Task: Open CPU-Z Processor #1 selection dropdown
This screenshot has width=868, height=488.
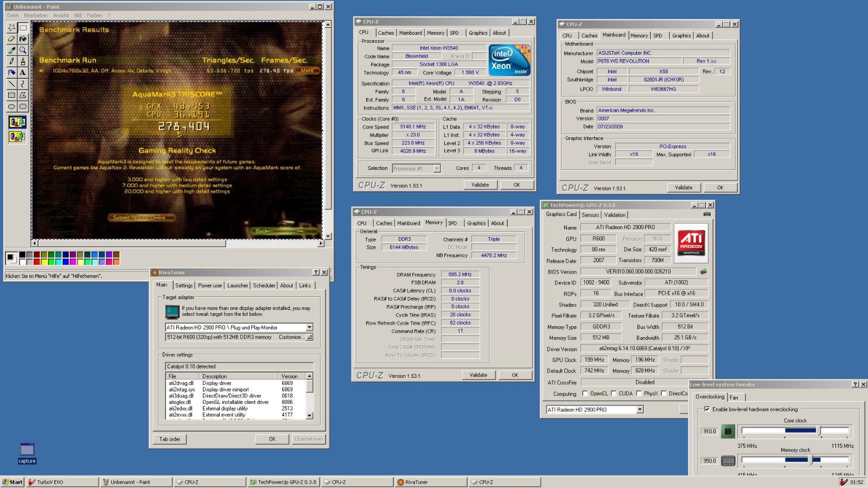Action: click(437, 168)
